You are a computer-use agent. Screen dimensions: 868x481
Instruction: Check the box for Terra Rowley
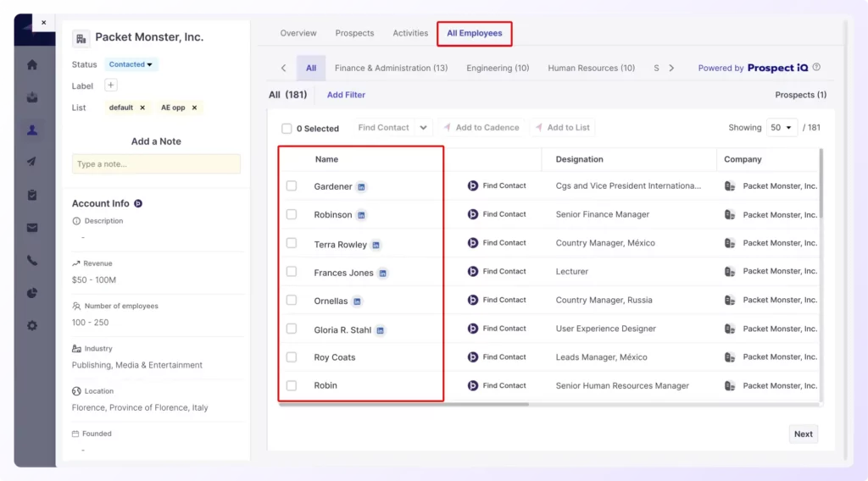(x=292, y=243)
